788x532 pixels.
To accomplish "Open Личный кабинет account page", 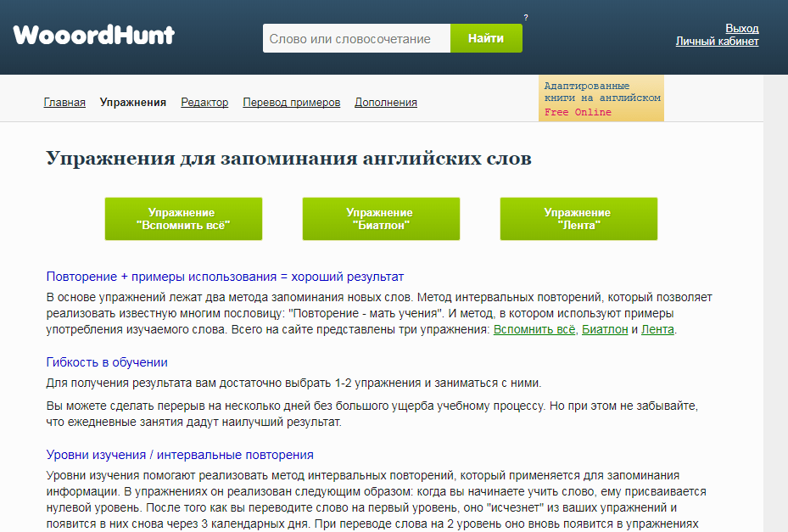I will pyautogui.click(x=718, y=41).
